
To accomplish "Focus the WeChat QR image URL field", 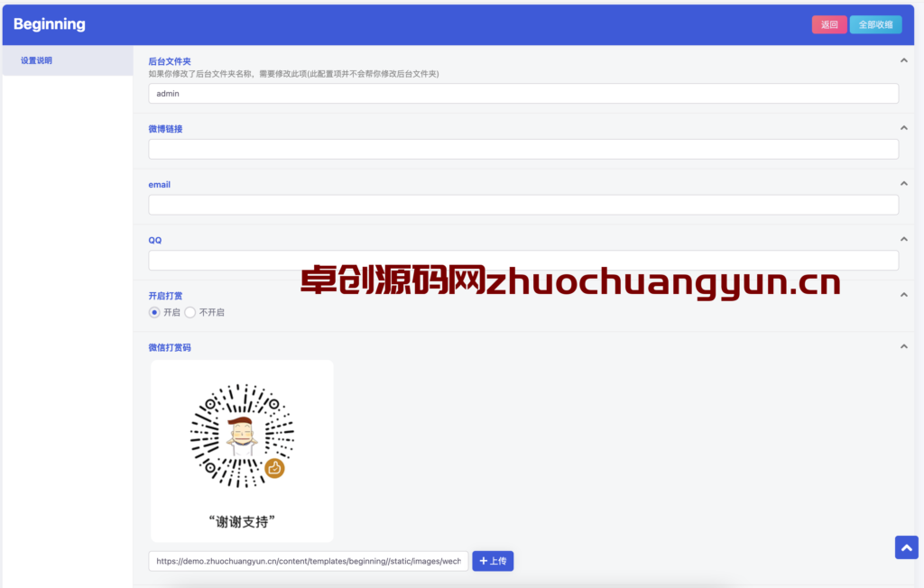I will [x=309, y=561].
